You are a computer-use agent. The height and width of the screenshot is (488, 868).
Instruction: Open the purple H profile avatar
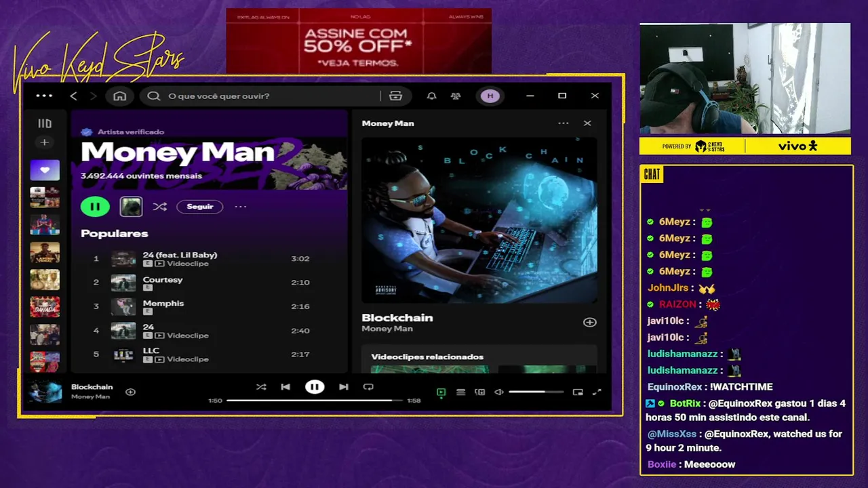click(x=490, y=96)
